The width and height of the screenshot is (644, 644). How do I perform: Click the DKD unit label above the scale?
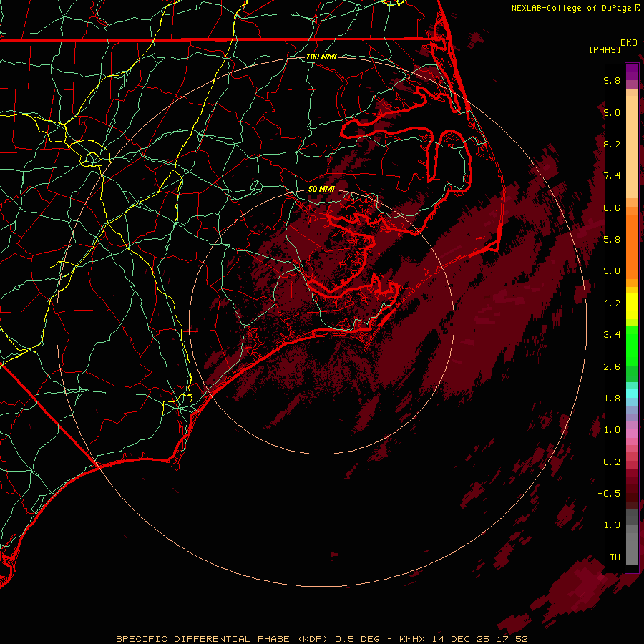click(629, 43)
